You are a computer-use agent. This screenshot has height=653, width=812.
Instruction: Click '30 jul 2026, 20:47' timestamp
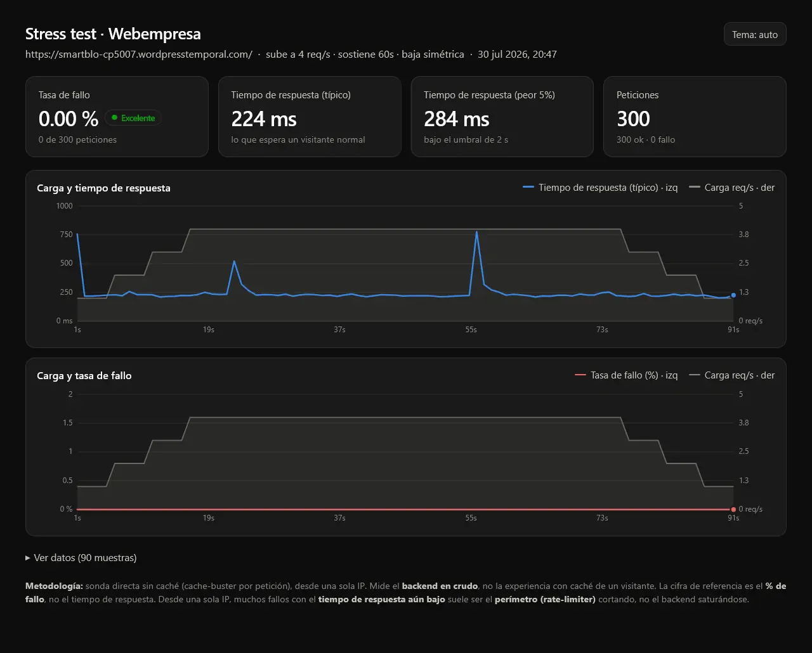(x=517, y=55)
